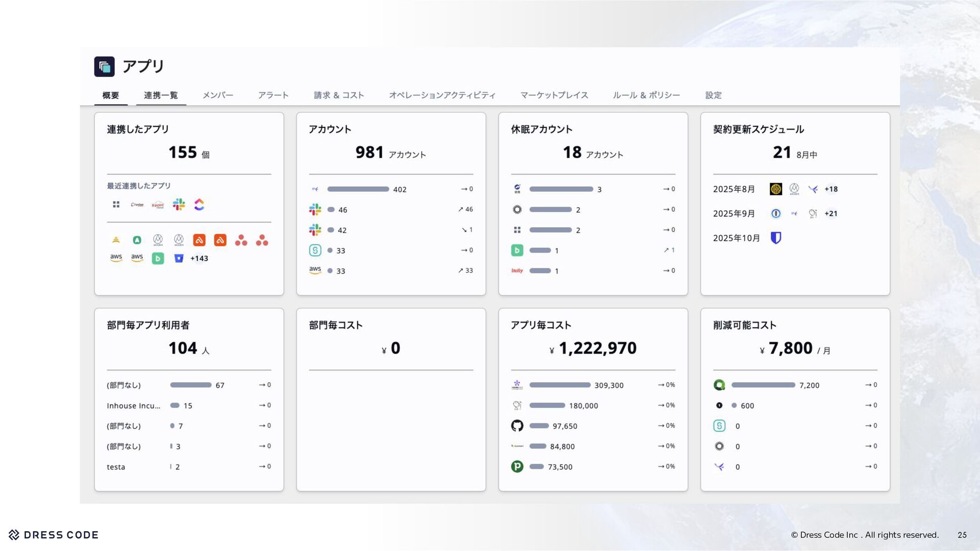Screen dimensions: 980x551
Task: Click the 309,300 cost bar
Action: (560, 385)
